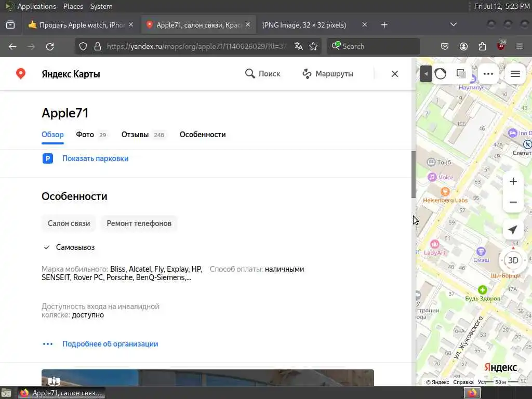Open more map tools ellipsis
The height and width of the screenshot is (399, 532).
coord(488,74)
